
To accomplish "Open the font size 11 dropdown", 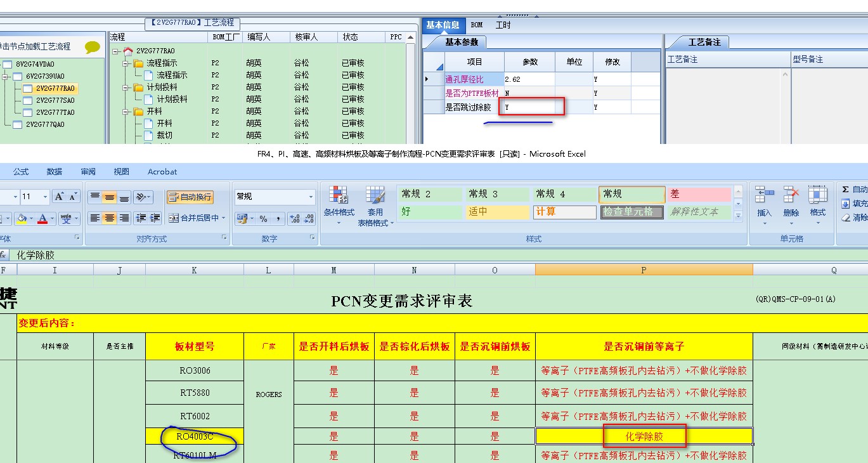I will coord(44,197).
